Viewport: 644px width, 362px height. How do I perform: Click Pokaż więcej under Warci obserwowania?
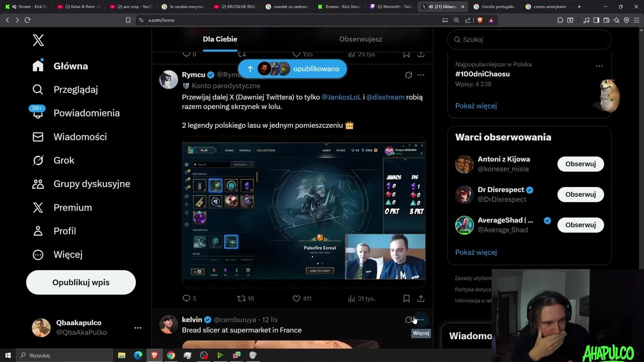coord(476,252)
